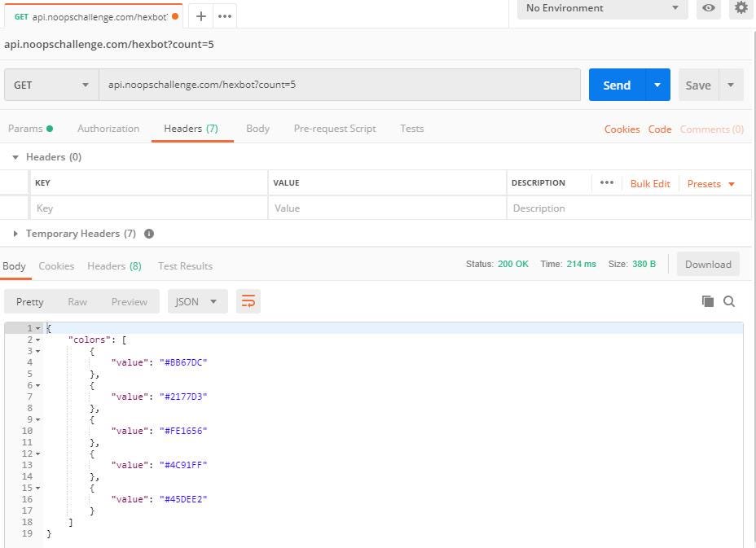Open the No Environment dropdown

tap(602, 8)
